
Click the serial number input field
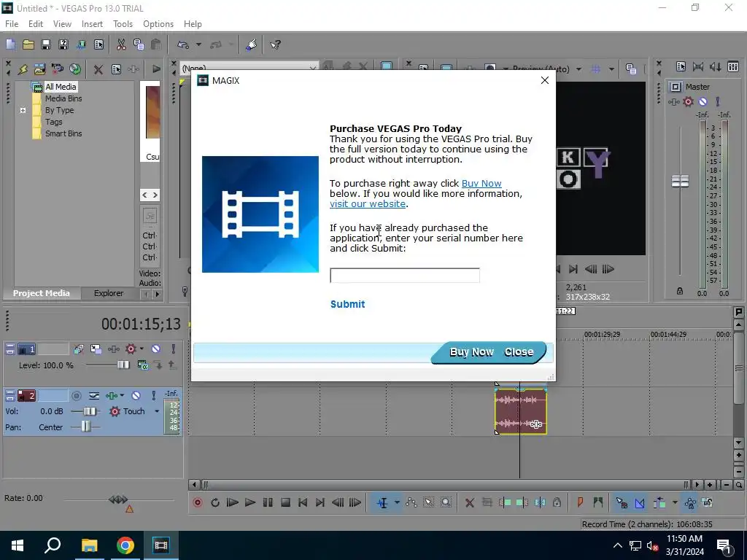click(404, 275)
